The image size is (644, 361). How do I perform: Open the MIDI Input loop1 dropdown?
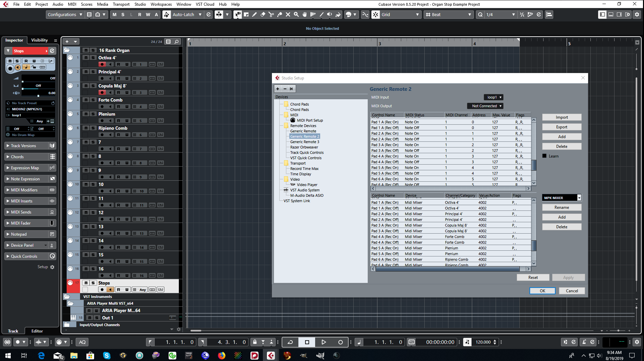pyautogui.click(x=494, y=97)
